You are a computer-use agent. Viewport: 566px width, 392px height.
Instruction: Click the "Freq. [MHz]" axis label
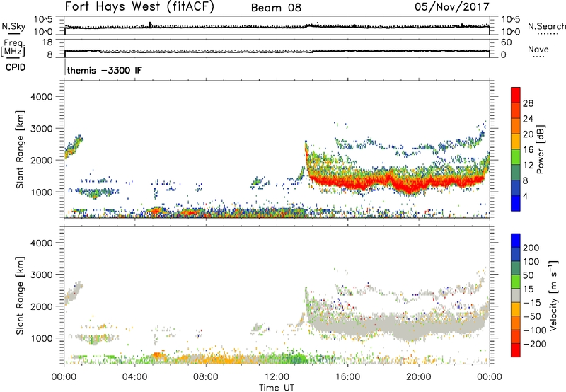tap(13, 48)
